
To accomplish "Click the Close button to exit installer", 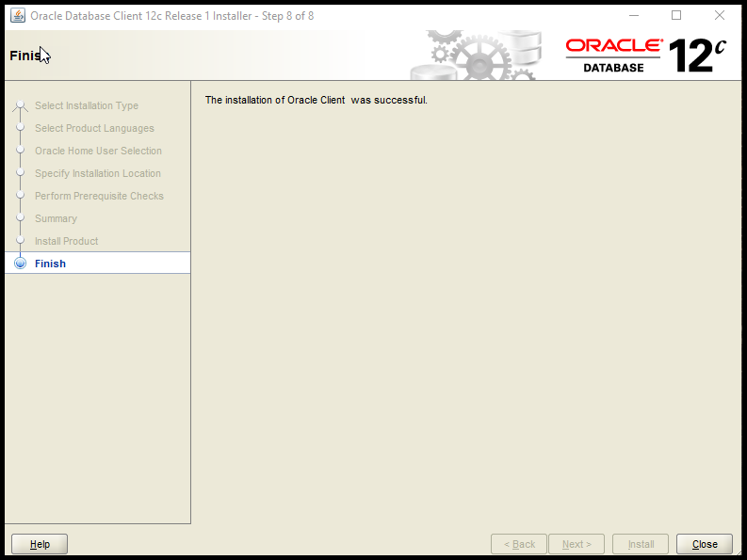I will point(704,544).
